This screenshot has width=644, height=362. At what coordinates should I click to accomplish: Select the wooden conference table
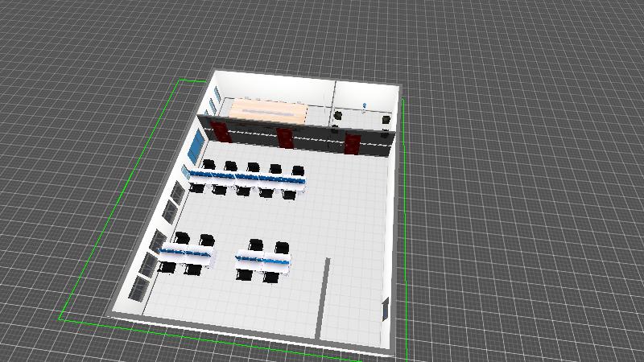pos(268,110)
